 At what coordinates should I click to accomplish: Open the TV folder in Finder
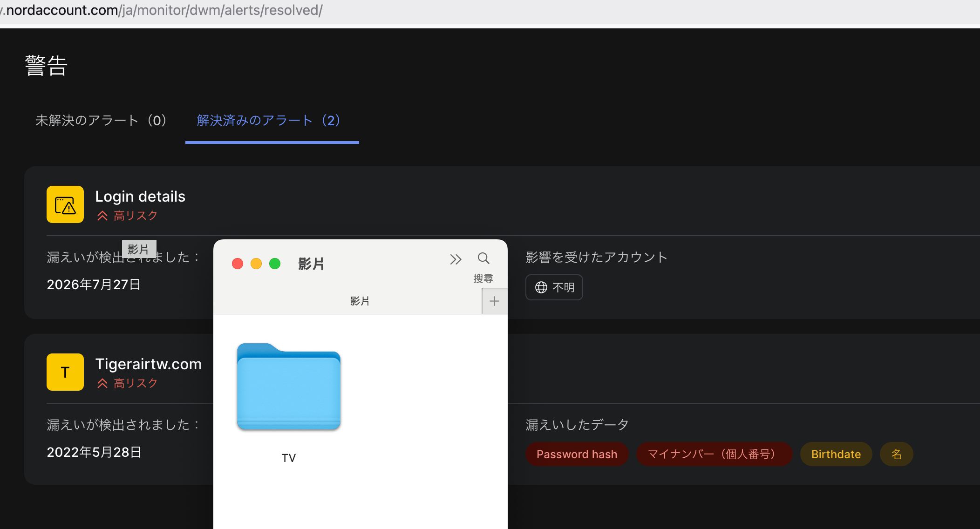tap(289, 387)
